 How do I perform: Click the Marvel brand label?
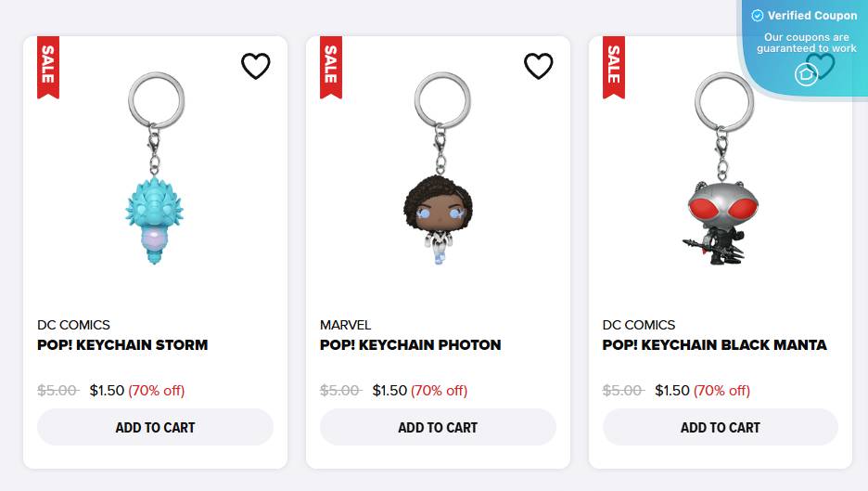[345, 325]
